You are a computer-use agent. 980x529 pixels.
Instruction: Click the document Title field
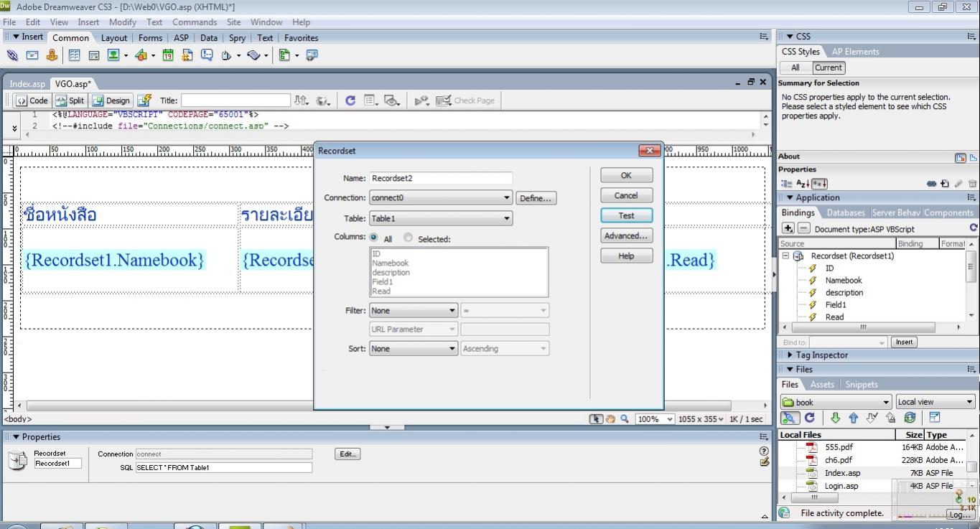click(235, 100)
